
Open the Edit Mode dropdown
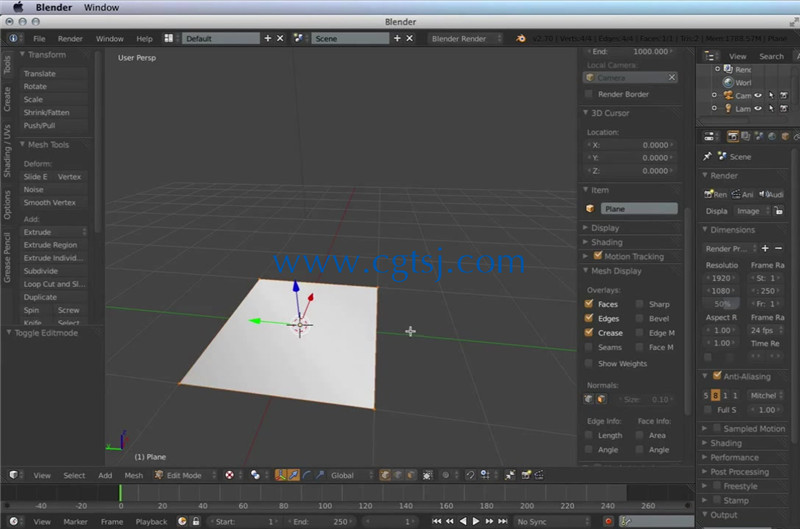tap(186, 475)
